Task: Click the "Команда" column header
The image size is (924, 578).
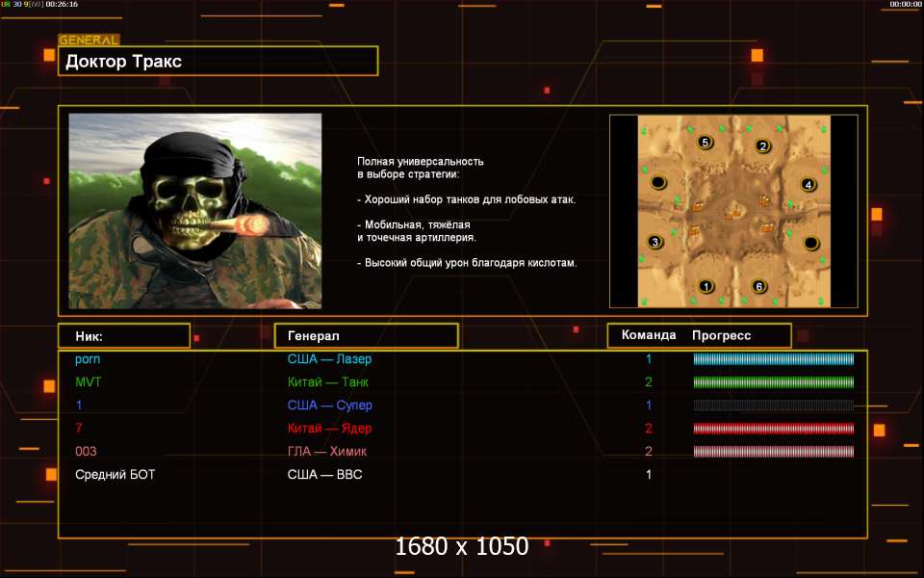Action: (649, 335)
